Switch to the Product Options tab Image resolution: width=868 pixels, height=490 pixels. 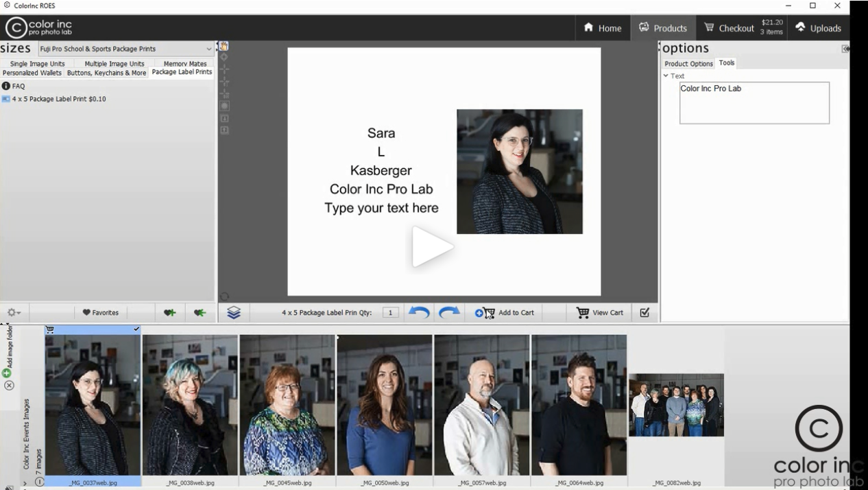click(x=689, y=64)
